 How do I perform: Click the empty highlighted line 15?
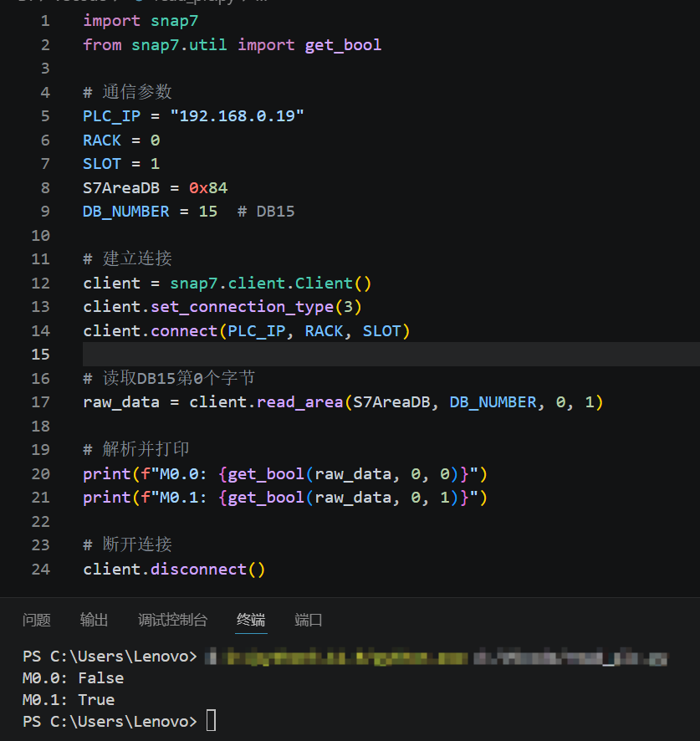391,355
